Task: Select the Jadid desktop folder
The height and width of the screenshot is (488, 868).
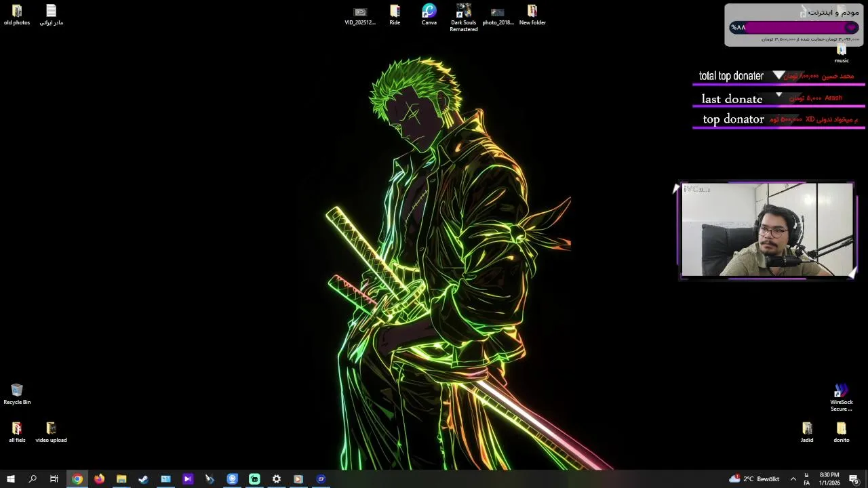Action: click(x=807, y=432)
